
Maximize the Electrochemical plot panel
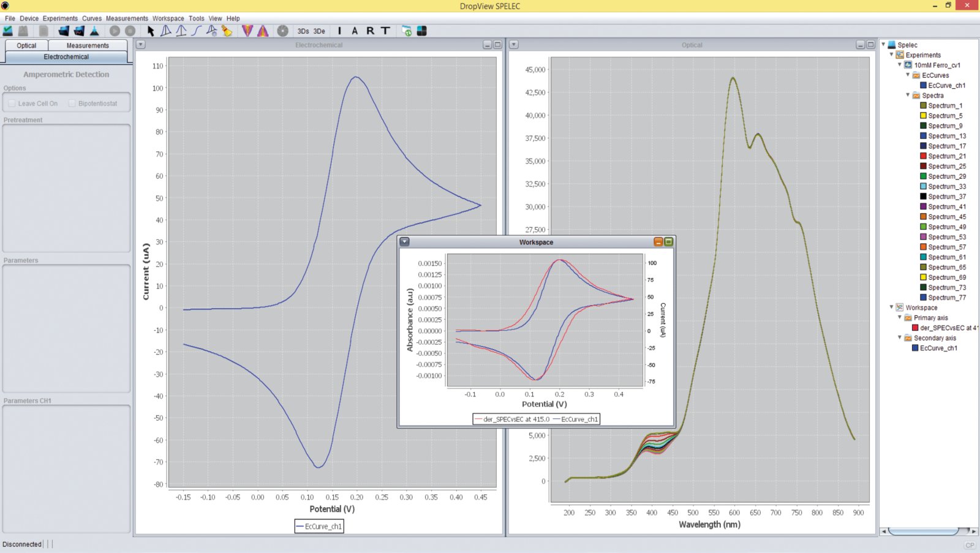498,45
